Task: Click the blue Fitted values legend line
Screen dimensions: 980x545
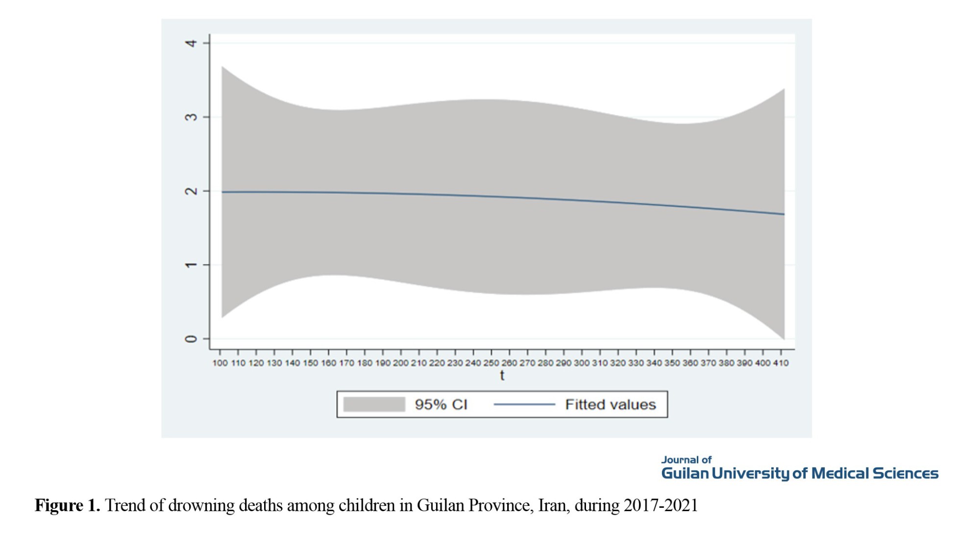Action: pos(524,404)
